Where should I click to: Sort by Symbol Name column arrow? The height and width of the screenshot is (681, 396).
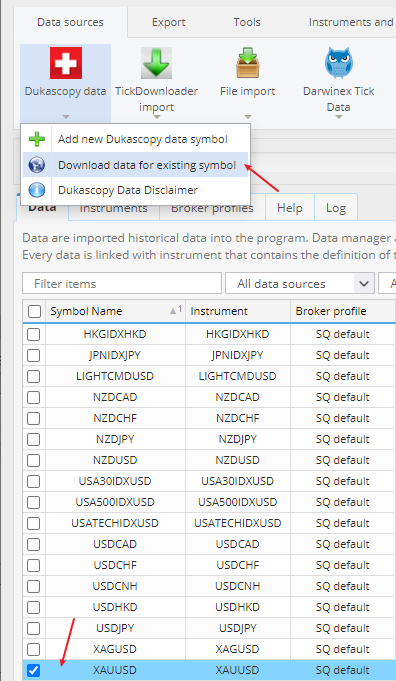click(x=175, y=311)
